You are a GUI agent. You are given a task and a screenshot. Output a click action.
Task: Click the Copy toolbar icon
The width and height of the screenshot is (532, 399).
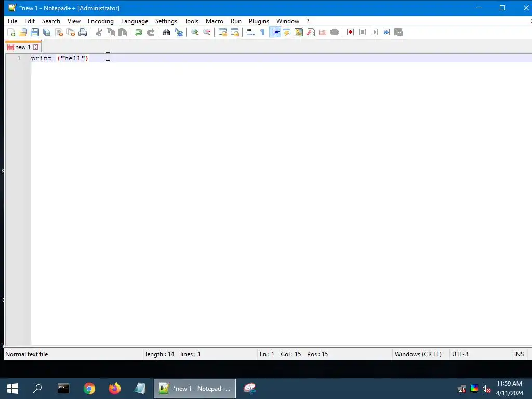coord(111,32)
